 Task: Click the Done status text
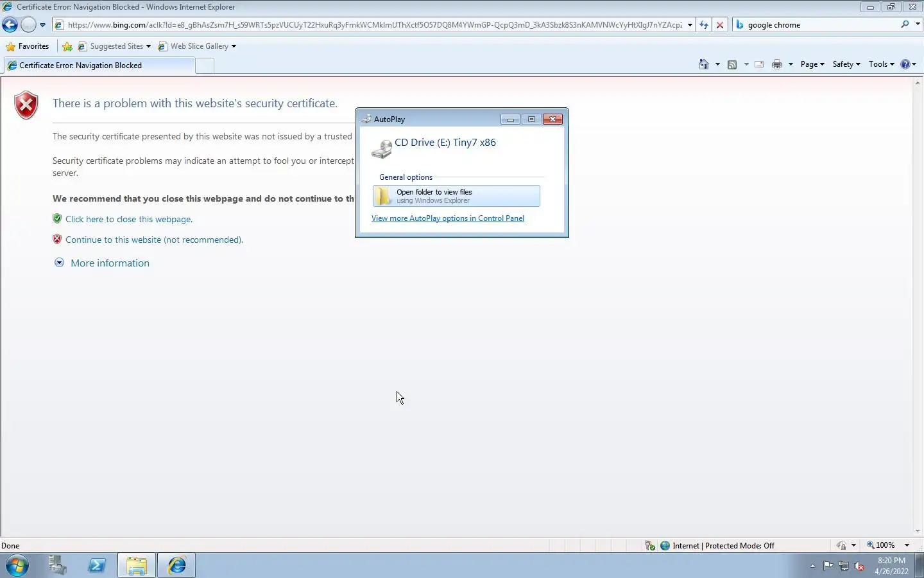[10, 546]
